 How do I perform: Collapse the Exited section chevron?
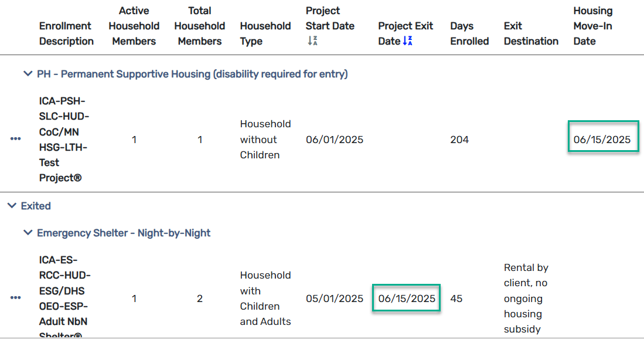12,205
